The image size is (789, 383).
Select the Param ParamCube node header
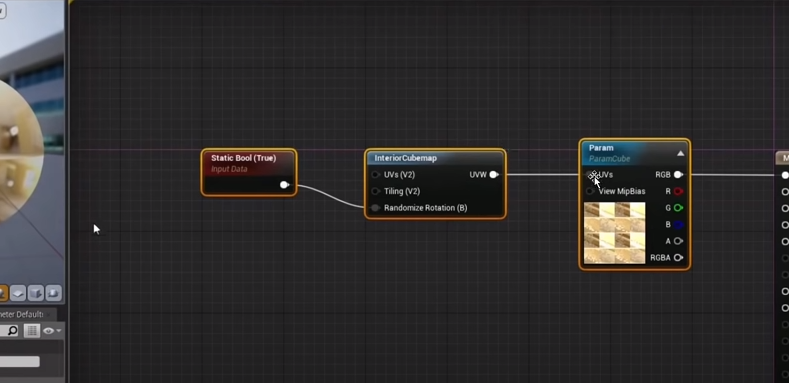pos(634,152)
